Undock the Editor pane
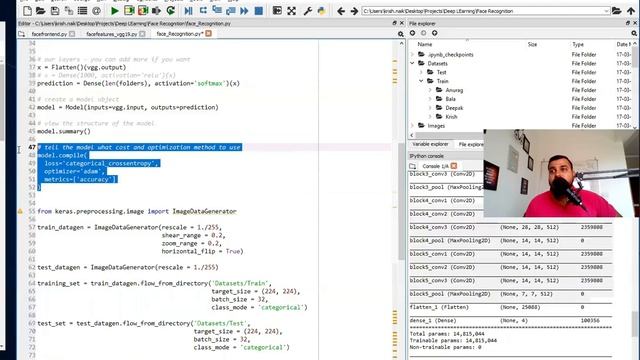640x360 pixels. click(394, 23)
